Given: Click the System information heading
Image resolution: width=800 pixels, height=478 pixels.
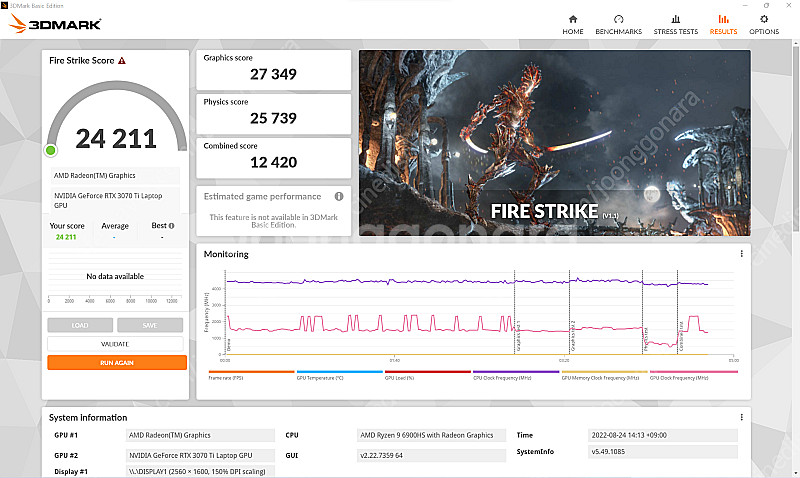Looking at the screenshot, I should click(x=88, y=417).
